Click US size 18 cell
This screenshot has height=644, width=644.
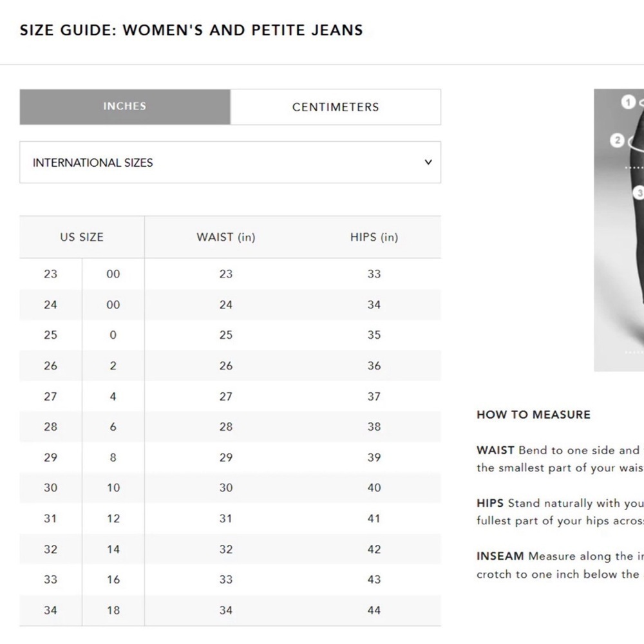coord(113,611)
